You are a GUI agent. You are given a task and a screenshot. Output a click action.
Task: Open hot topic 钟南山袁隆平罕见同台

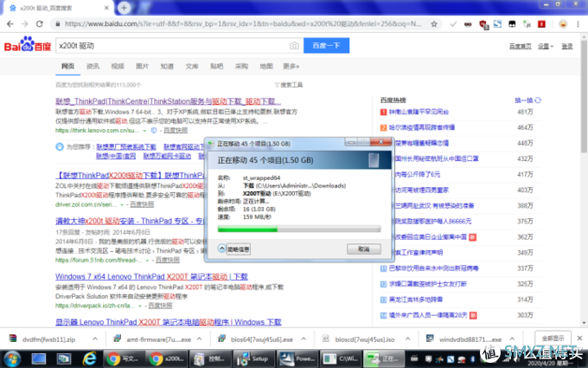click(419, 112)
